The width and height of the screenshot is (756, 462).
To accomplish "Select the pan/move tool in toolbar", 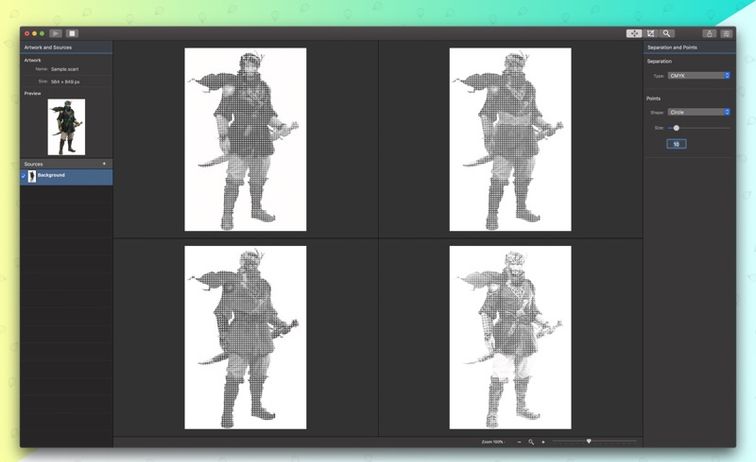I will click(x=634, y=33).
